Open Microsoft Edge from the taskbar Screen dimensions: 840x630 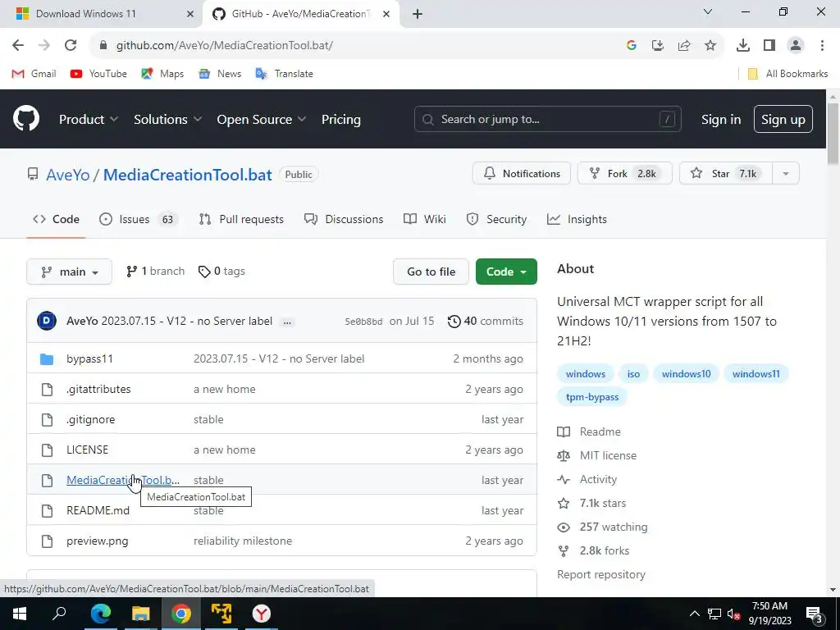tap(101, 614)
